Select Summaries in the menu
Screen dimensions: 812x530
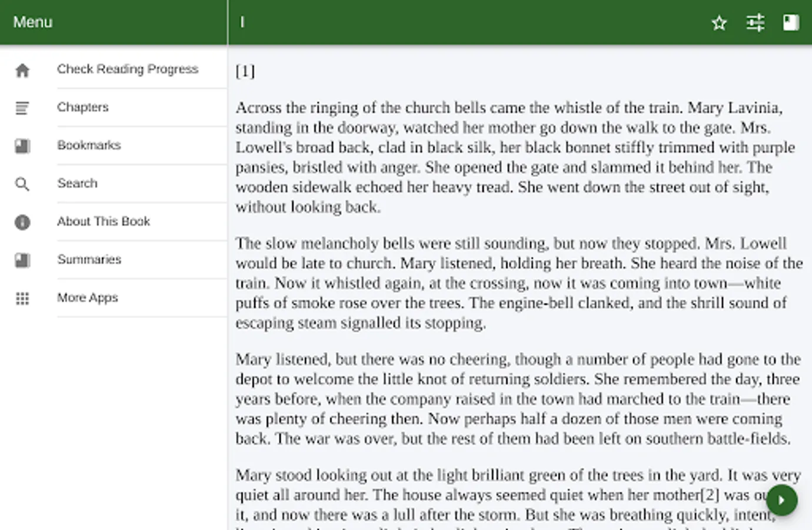click(x=89, y=259)
